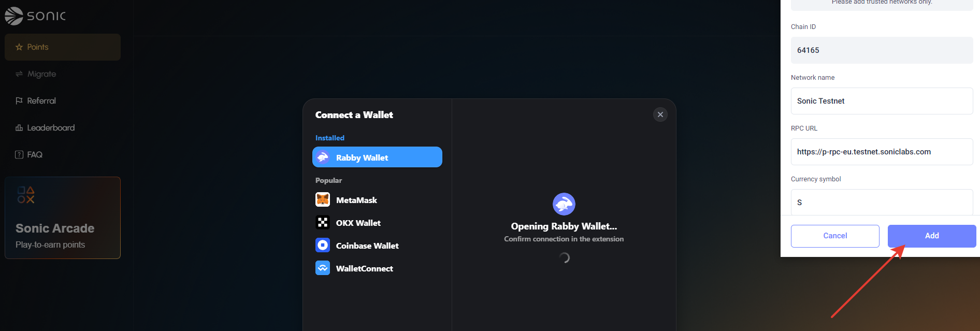
Task: Cancel adding the network
Action: click(835, 236)
